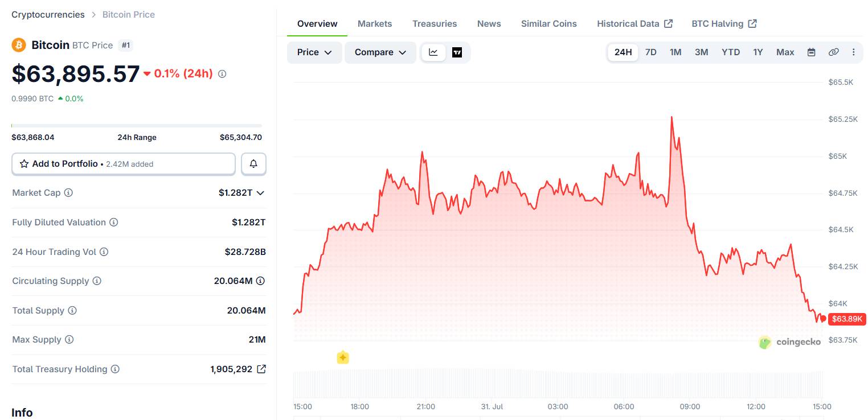868x420 pixels.
Task: Open the Price dropdown
Action: (314, 52)
